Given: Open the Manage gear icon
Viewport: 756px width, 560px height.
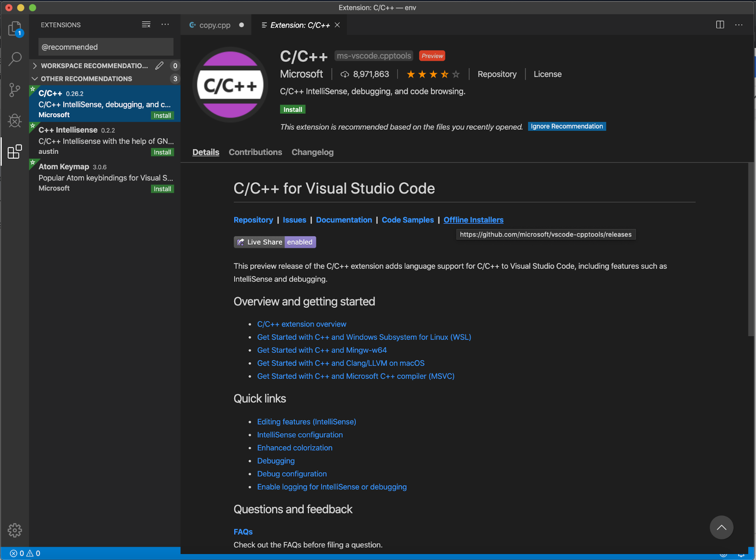Looking at the screenshot, I should pyautogui.click(x=15, y=530).
